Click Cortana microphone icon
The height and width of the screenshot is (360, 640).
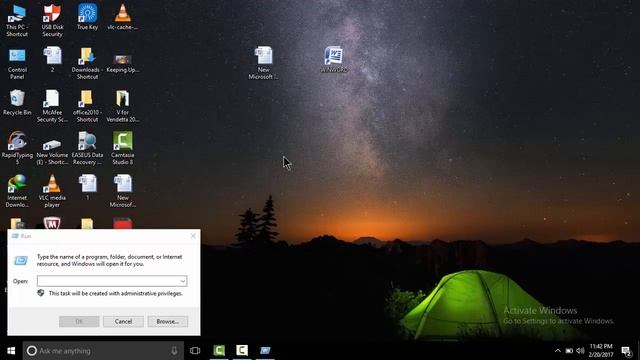[x=174, y=351]
